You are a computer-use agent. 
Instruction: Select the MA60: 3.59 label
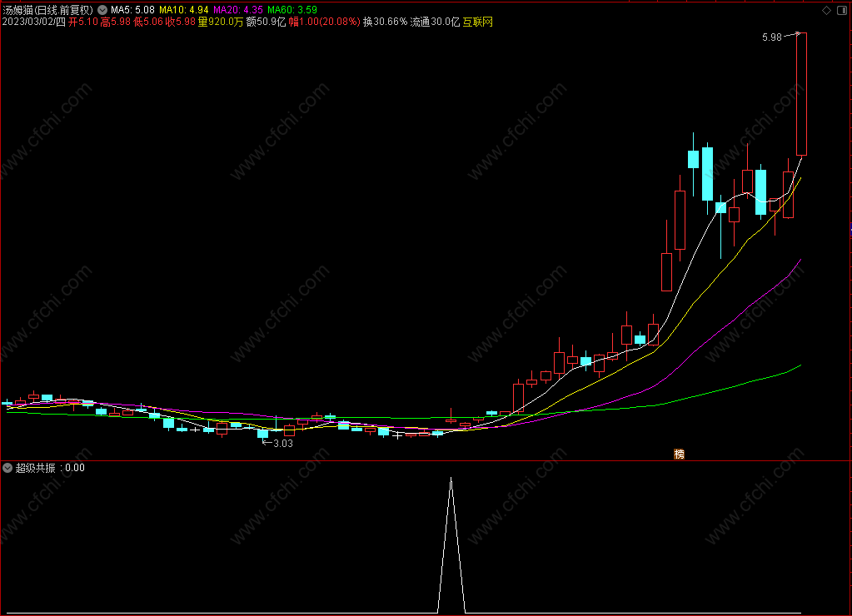coord(292,10)
